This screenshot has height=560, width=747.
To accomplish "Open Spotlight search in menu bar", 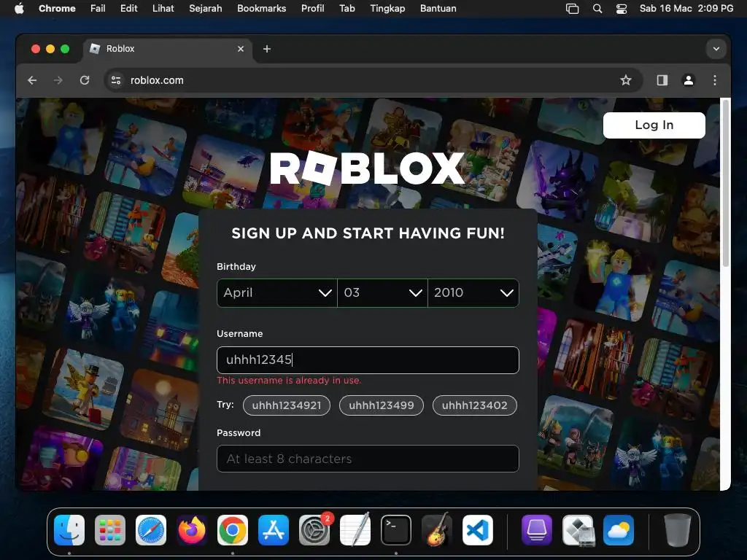I will click(x=597, y=9).
